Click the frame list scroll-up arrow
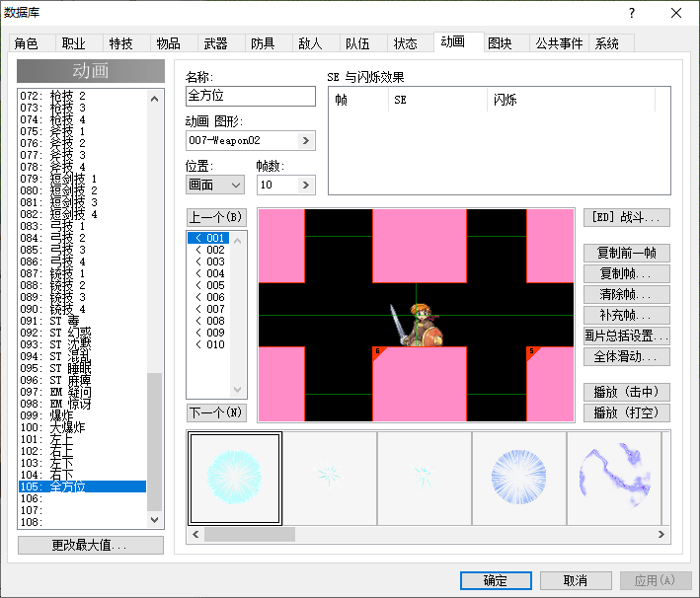Screen dimensions: 700x598 click(x=238, y=241)
